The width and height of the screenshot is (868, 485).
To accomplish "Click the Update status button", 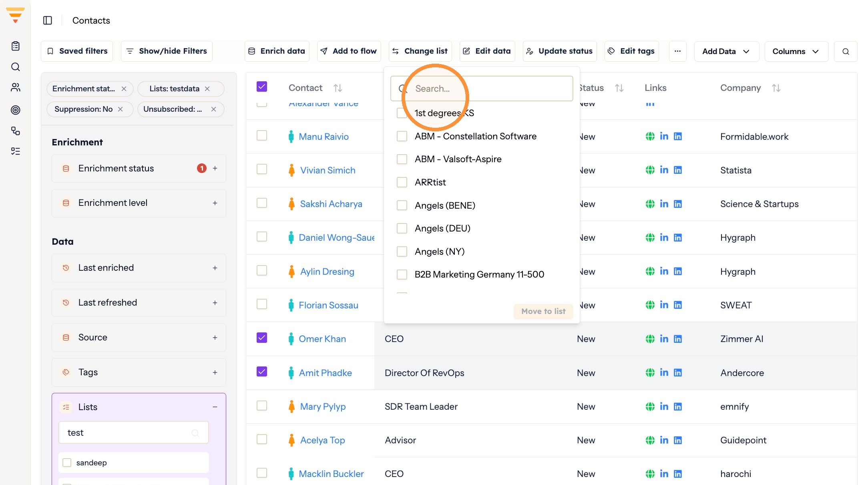I will (x=560, y=51).
